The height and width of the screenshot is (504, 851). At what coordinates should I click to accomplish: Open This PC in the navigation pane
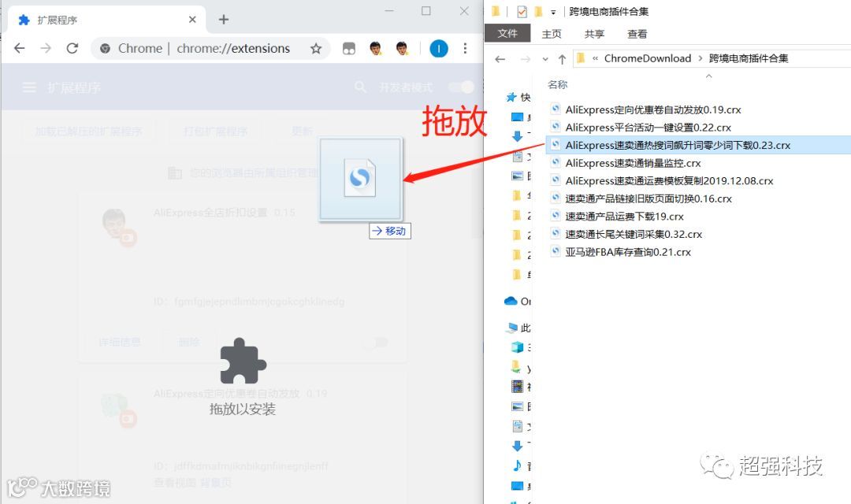click(512, 328)
